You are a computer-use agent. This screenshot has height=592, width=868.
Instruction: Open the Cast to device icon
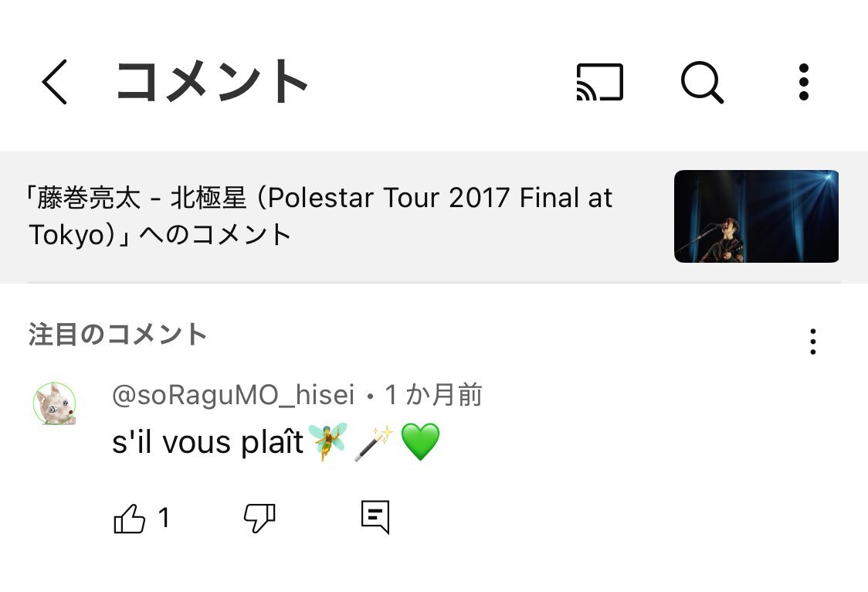[599, 82]
